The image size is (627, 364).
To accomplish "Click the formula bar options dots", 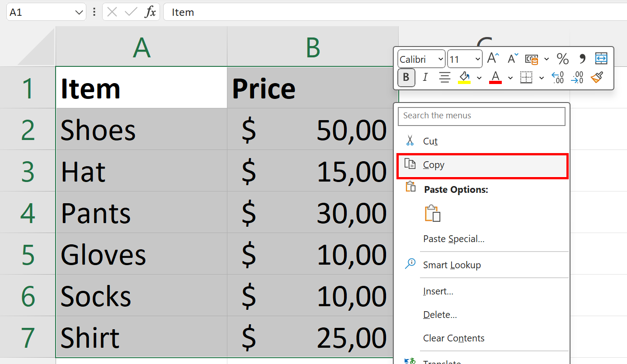I will click(94, 12).
